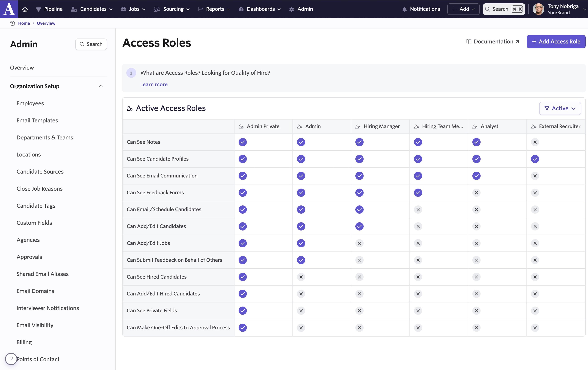588x370 pixels.
Task: Toggle Can See Feedback Forms for Analyst
Action: click(x=476, y=193)
